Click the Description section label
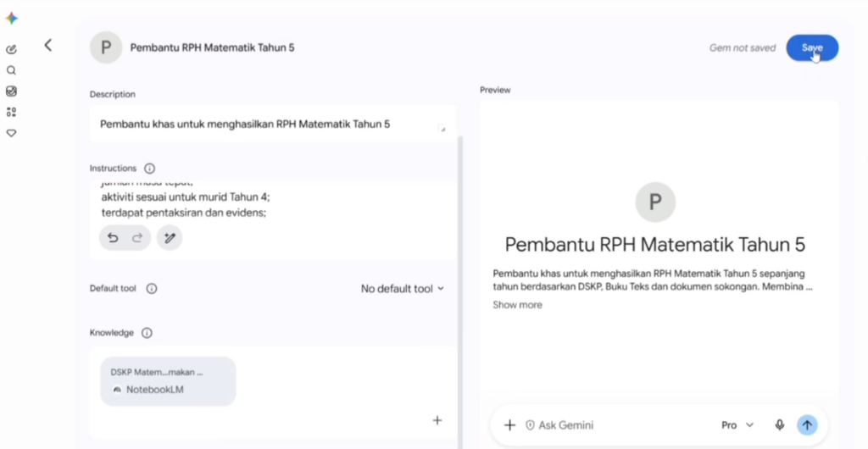 click(113, 94)
